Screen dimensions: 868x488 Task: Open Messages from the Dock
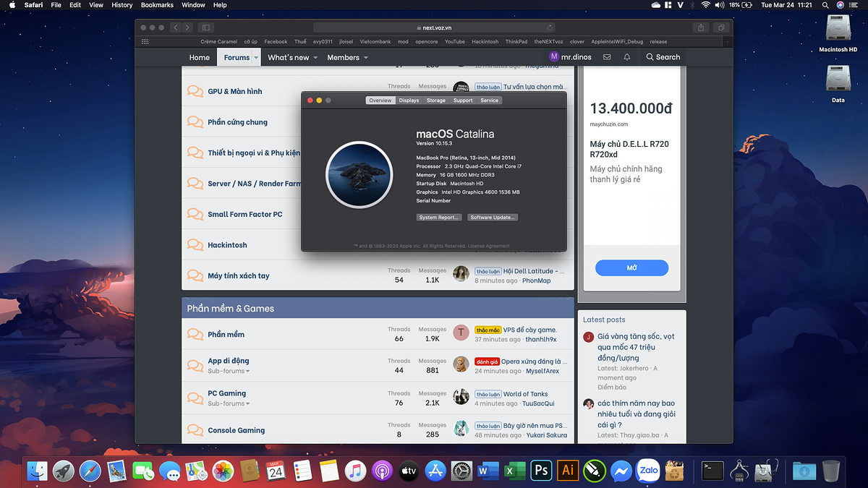coord(170,471)
